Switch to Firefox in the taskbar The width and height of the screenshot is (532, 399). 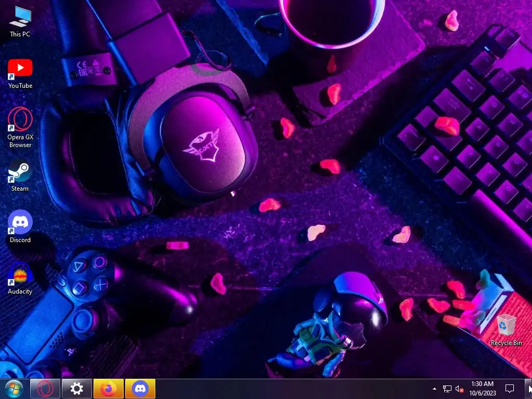pos(109,389)
